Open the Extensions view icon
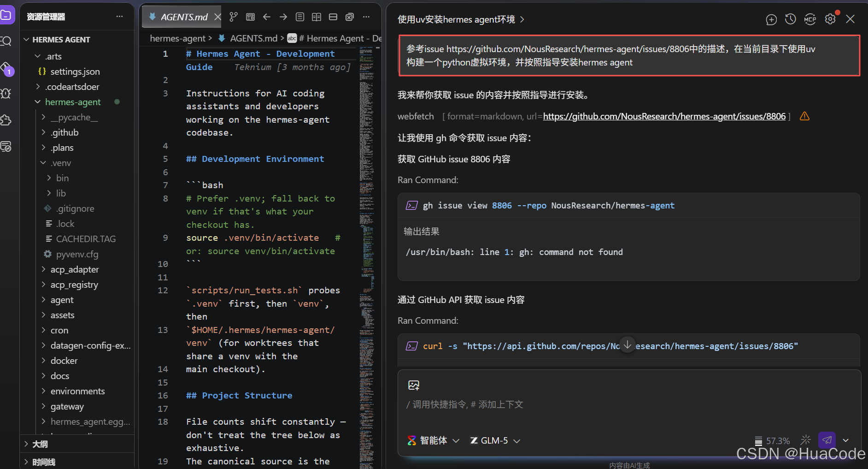The height and width of the screenshot is (469, 868). coord(6,120)
